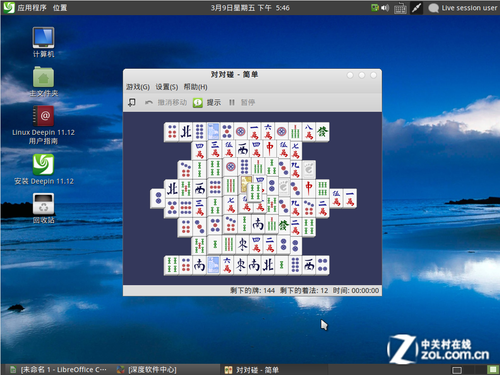Image resolution: width=500 pixels, height=375 pixels.
Task: Open the 计算机 computer desktop icon
Action: (43, 42)
